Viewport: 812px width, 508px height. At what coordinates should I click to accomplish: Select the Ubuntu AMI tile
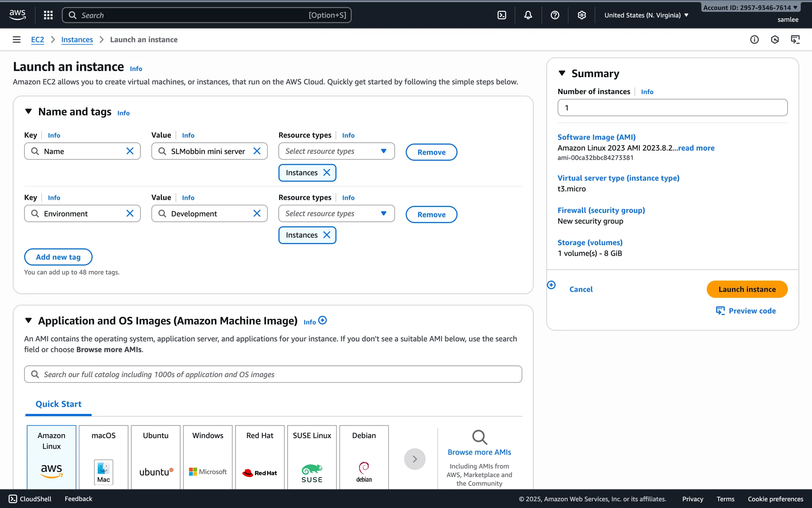[x=156, y=456]
